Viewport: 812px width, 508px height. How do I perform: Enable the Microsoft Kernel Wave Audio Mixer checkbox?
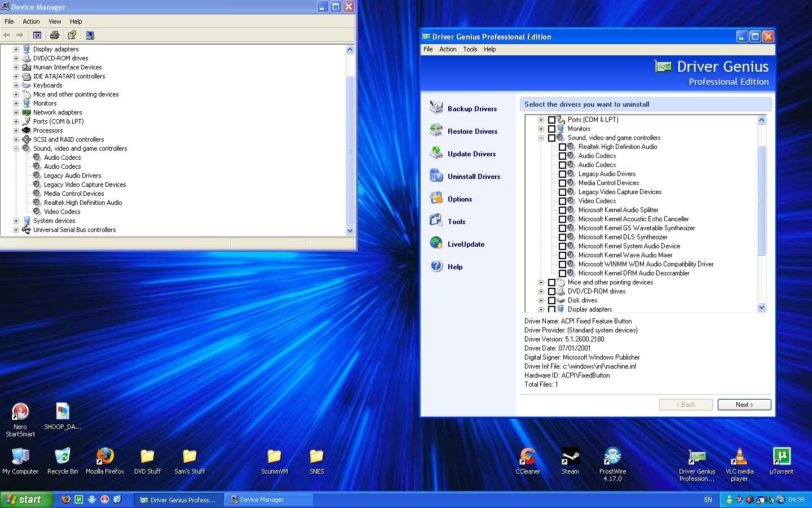point(562,255)
